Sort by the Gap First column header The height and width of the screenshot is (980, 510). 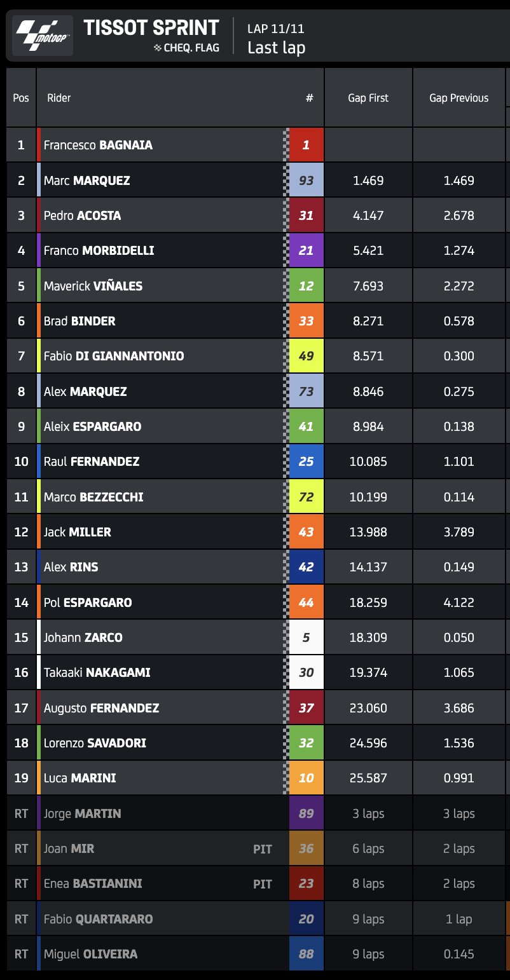[x=368, y=98]
